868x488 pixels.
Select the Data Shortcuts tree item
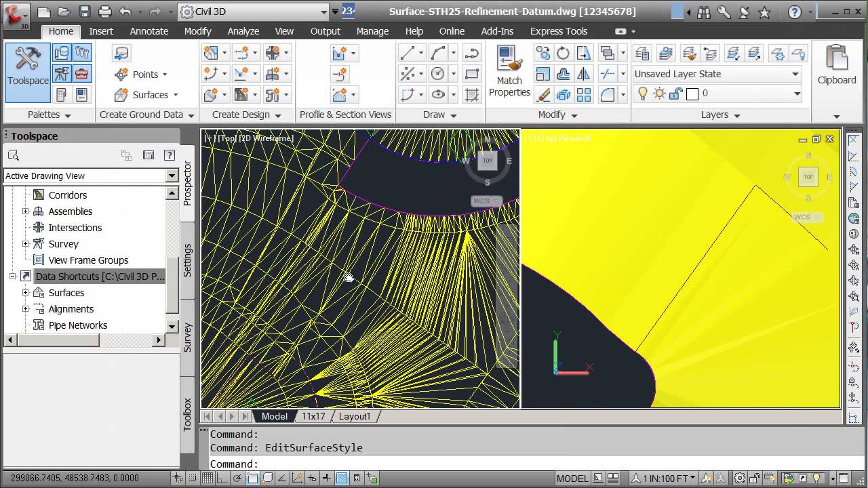[100, 277]
